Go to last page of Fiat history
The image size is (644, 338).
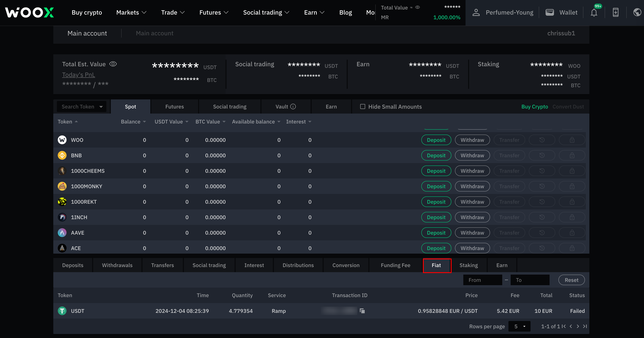585,326
